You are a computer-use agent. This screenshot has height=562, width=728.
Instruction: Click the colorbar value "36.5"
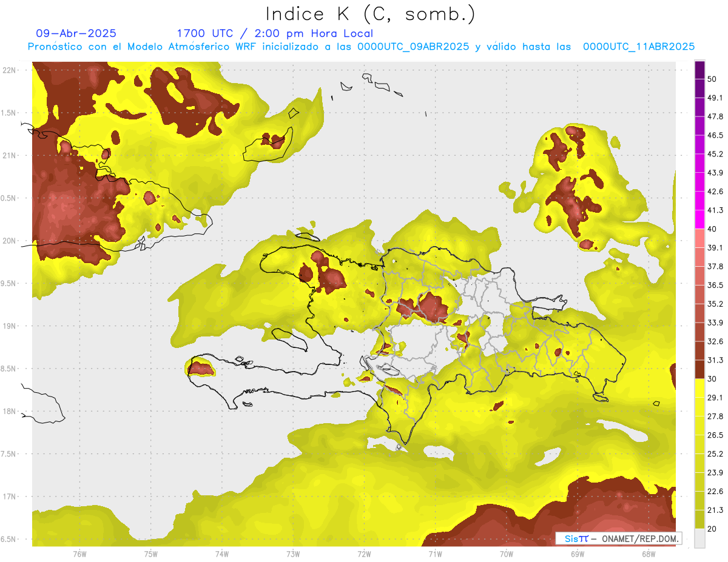click(715, 285)
